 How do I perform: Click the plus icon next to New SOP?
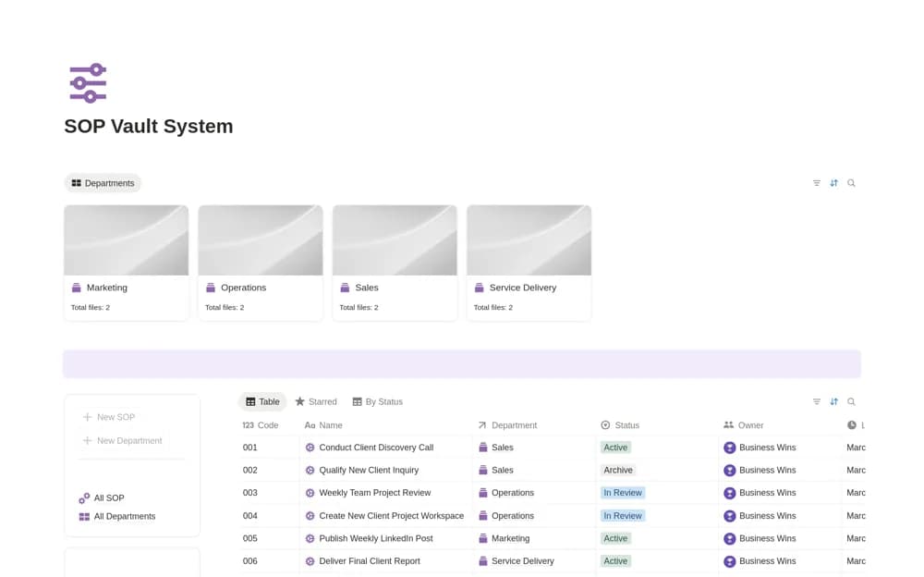87,417
